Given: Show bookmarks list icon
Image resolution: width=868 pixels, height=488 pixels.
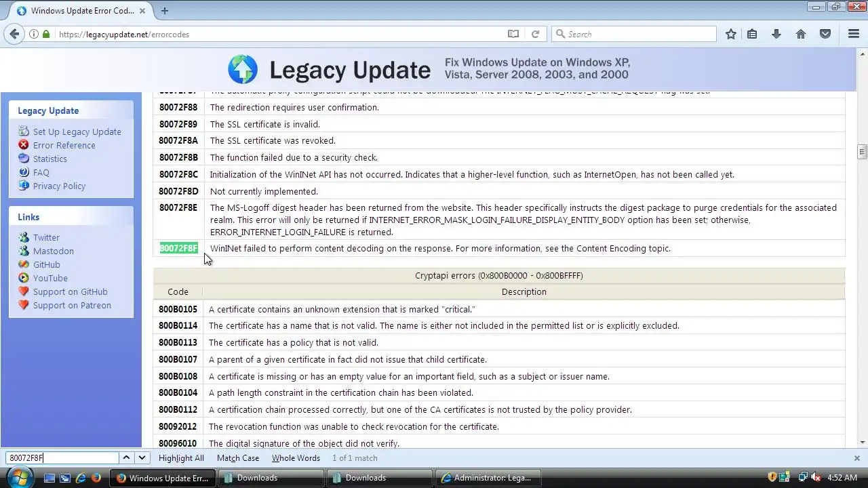Looking at the screenshot, I should [752, 34].
